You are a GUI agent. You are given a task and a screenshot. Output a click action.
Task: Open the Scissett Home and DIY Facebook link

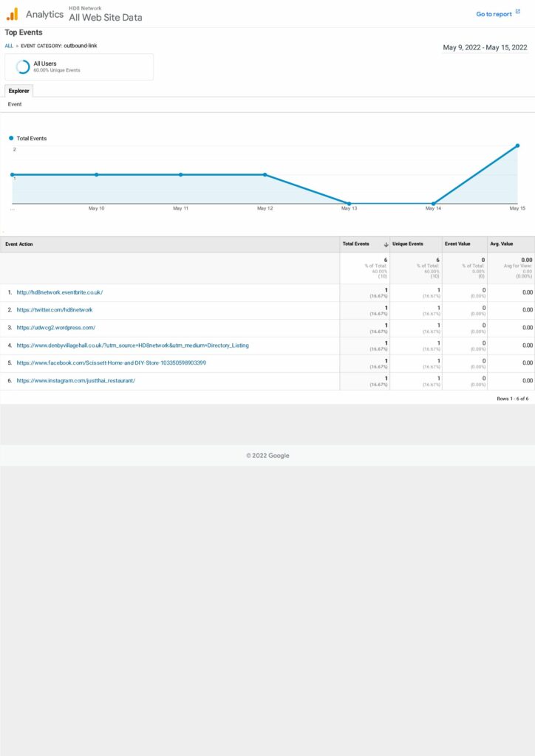pyautogui.click(x=111, y=363)
